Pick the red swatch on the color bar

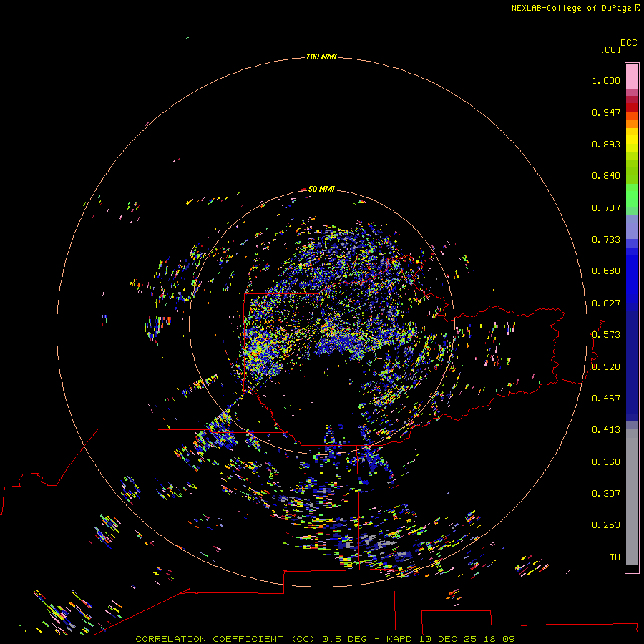tap(632, 107)
